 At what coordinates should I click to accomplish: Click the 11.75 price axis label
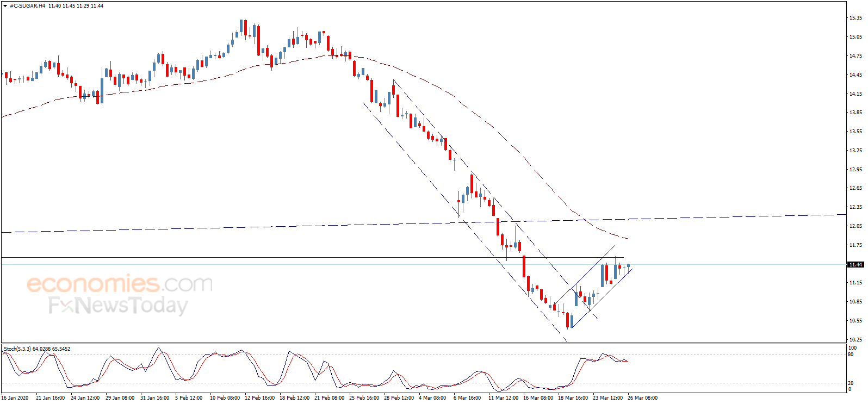pyautogui.click(x=855, y=245)
